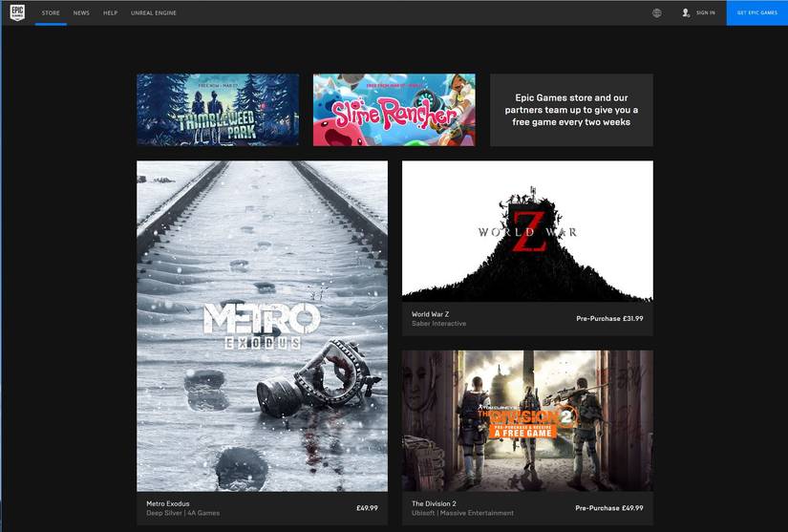Open the Thimbleweed Park free game banner

pyautogui.click(x=218, y=110)
